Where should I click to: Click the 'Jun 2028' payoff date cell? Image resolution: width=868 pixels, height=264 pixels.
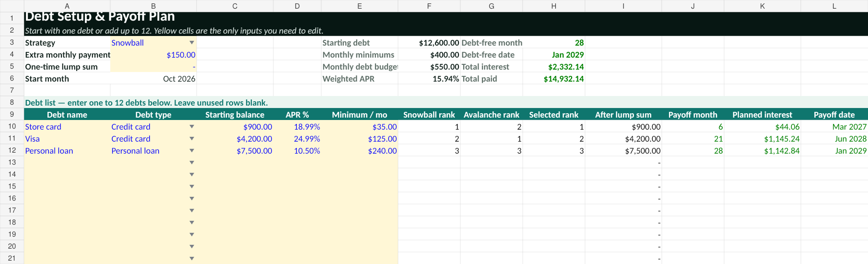pyautogui.click(x=834, y=139)
